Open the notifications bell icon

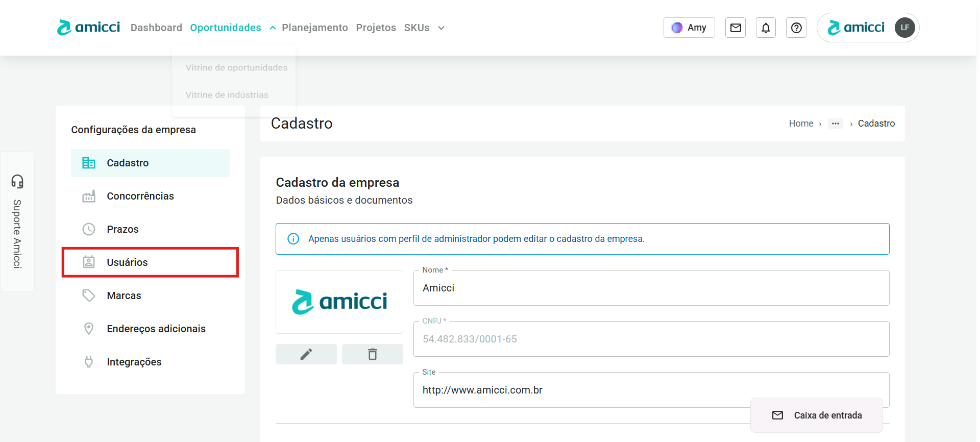click(x=766, y=28)
